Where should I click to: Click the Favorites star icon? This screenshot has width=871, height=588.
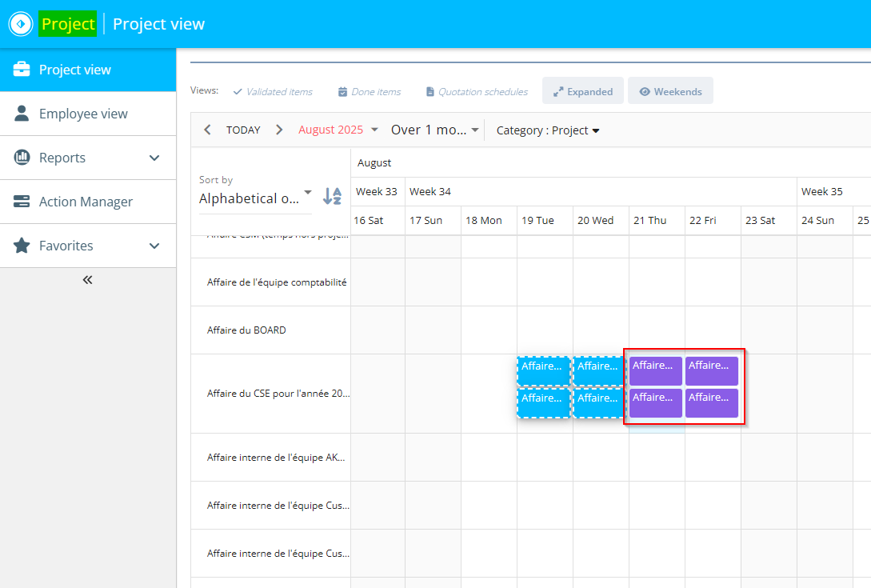click(x=22, y=246)
